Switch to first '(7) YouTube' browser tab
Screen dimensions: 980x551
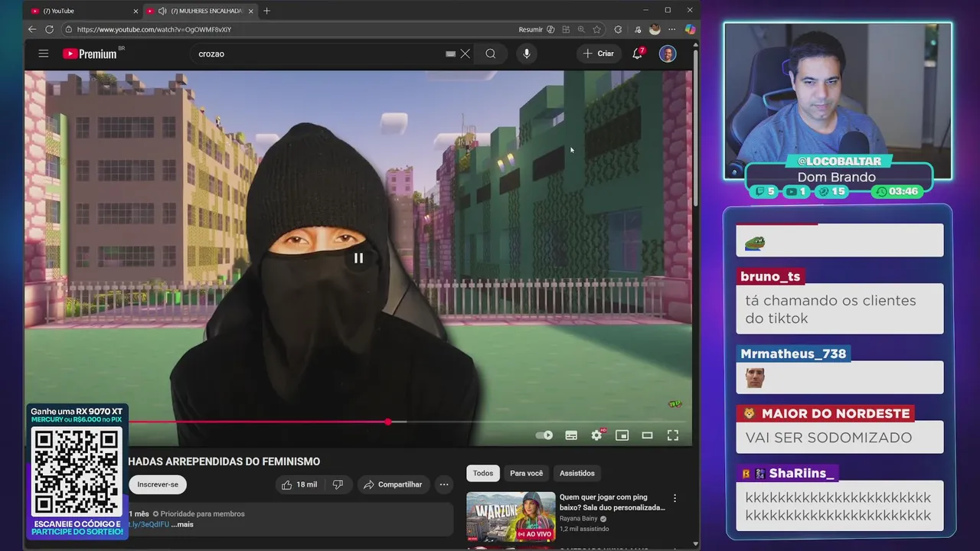coord(83,11)
